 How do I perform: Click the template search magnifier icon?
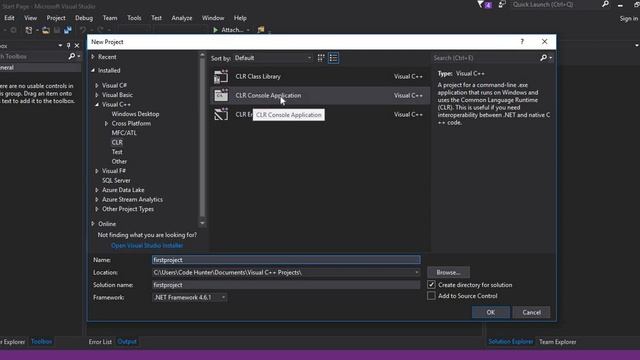543,58
